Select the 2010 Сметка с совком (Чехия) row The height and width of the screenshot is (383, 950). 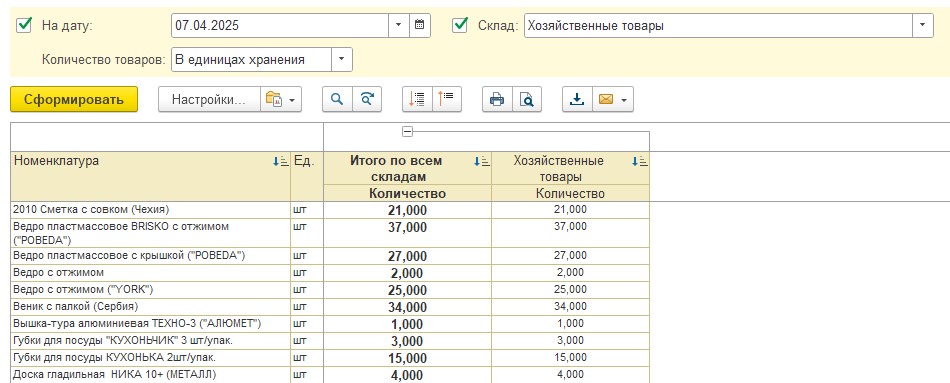[151, 210]
